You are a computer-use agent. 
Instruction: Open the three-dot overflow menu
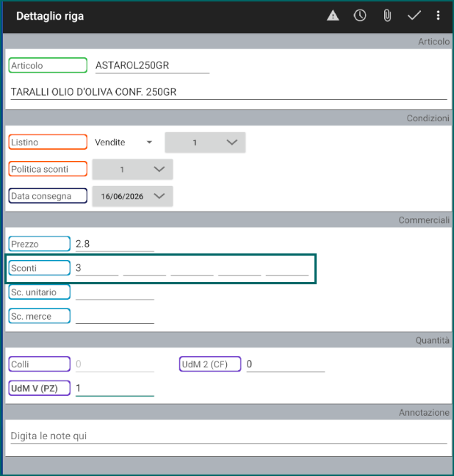point(438,15)
